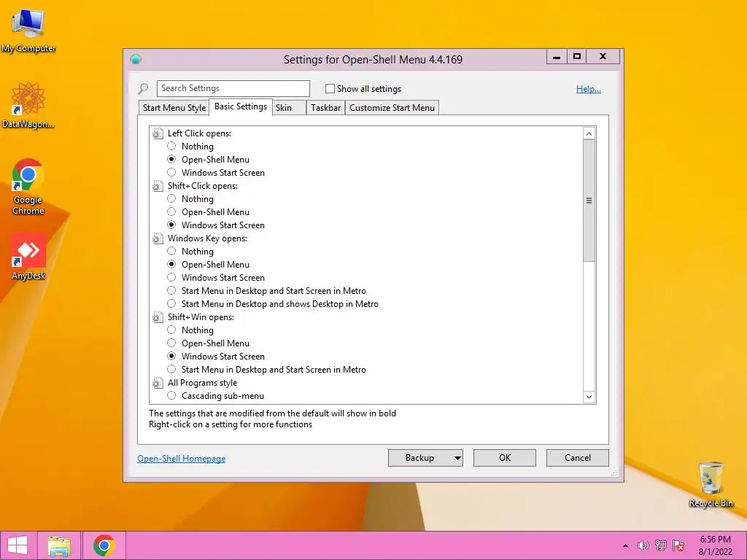Select Open-Shell Menu under Windows Key opens

(171, 264)
